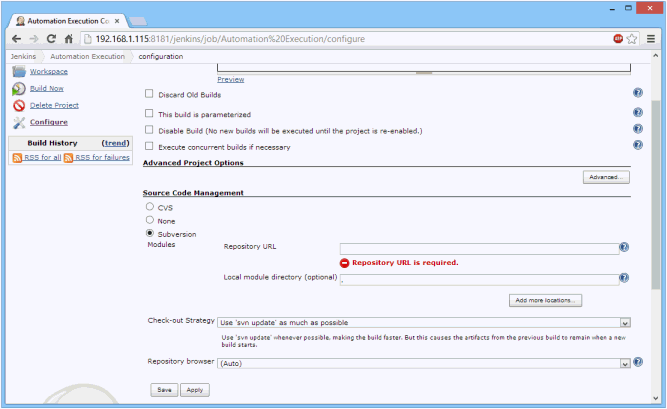Click the Build Now clock icon
The height and width of the screenshot is (409, 667).
[19, 88]
